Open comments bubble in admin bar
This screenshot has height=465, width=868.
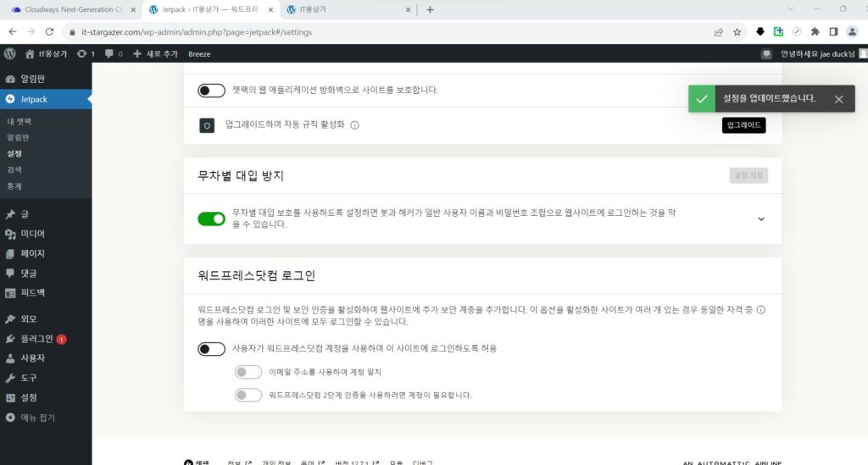pyautogui.click(x=114, y=53)
